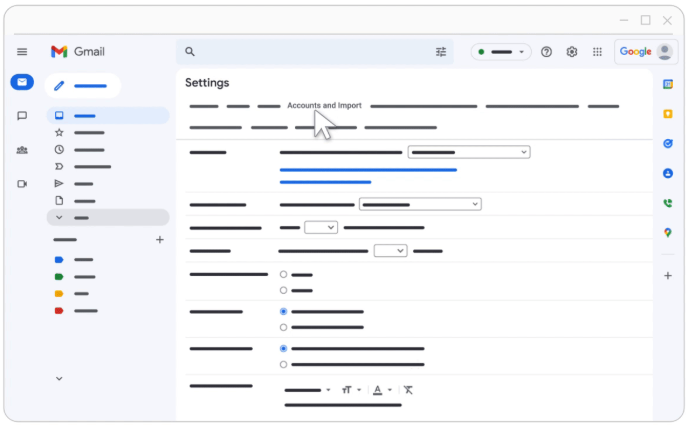
Task: Create new label plus icon
Action: click(x=160, y=240)
